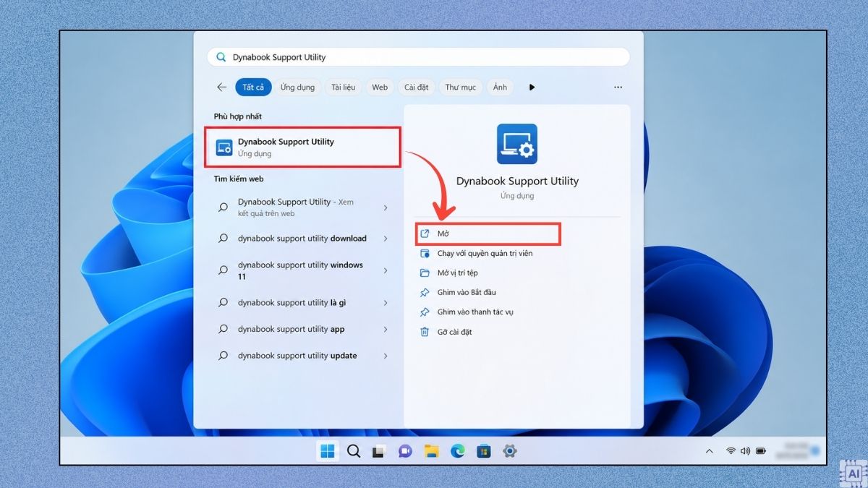Click the volume speaker icon in tray
Screen dimensions: 868x488
click(745, 451)
